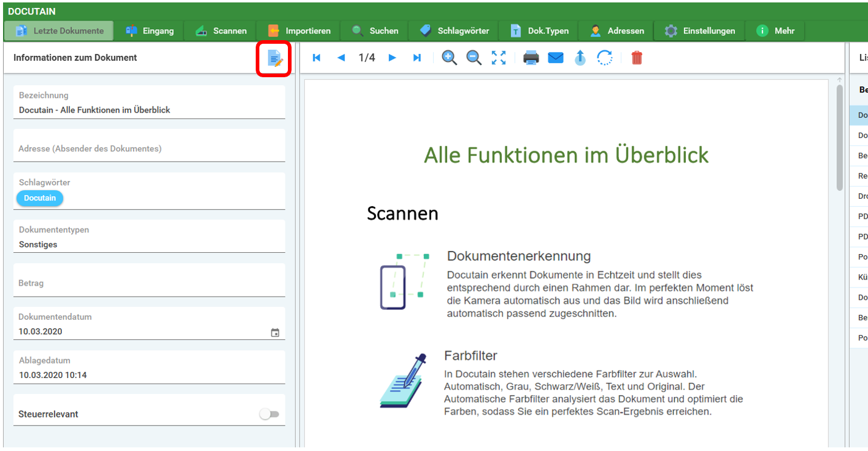Open the Dok.Typen tab

click(x=539, y=30)
